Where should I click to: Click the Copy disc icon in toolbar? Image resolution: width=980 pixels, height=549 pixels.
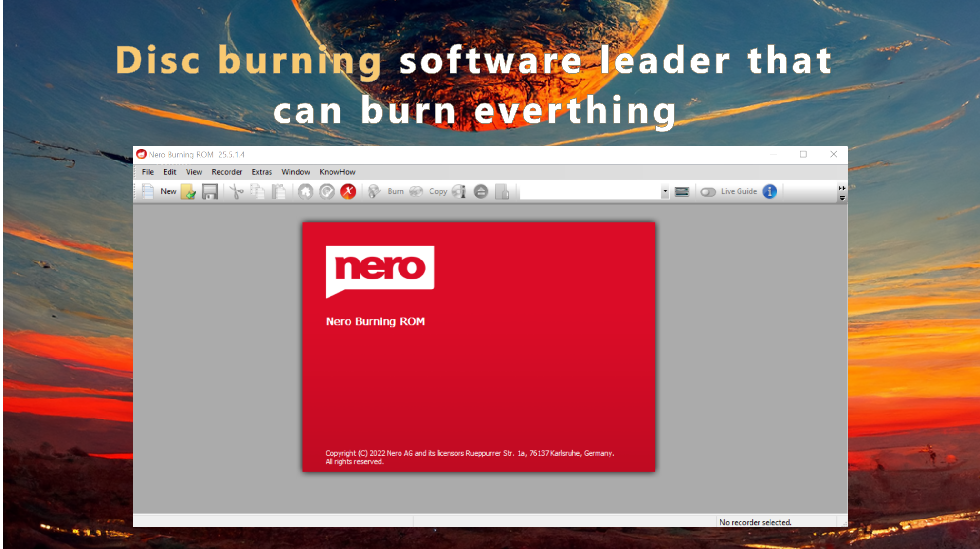point(416,191)
